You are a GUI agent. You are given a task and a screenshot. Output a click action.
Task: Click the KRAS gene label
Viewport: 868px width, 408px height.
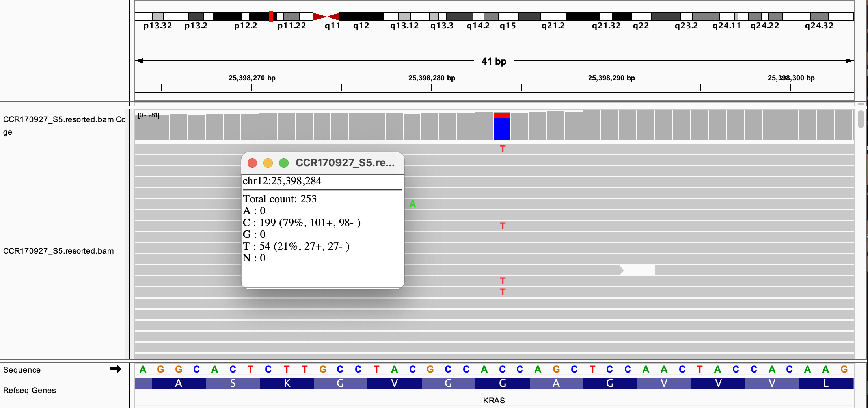pos(494,400)
